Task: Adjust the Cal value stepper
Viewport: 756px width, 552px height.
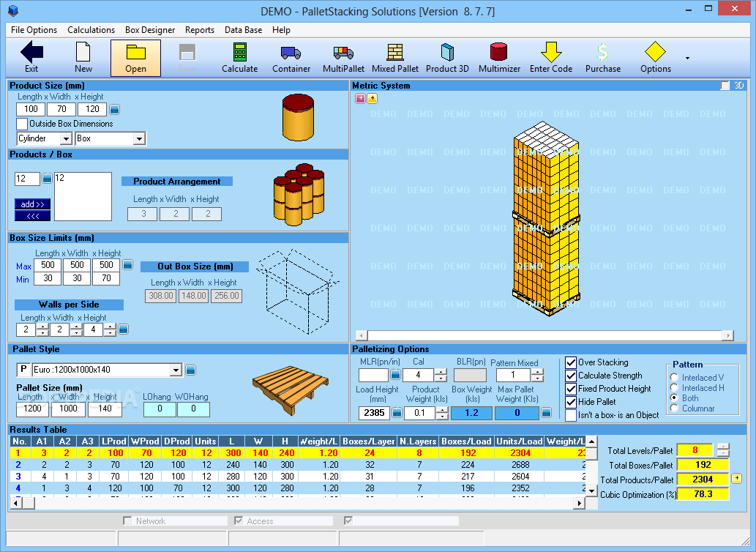Action: [x=440, y=375]
